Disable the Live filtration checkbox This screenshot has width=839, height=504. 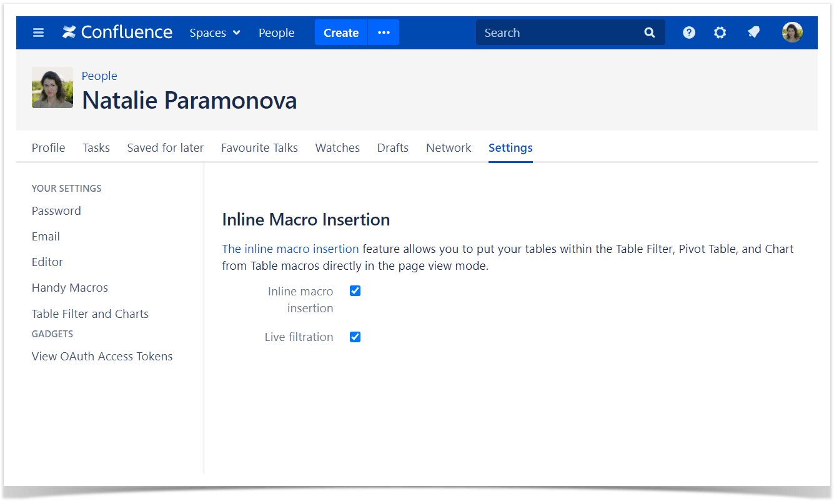[x=355, y=337]
